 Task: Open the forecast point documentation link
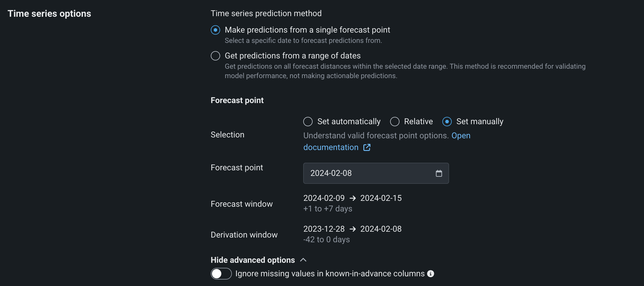(331, 147)
